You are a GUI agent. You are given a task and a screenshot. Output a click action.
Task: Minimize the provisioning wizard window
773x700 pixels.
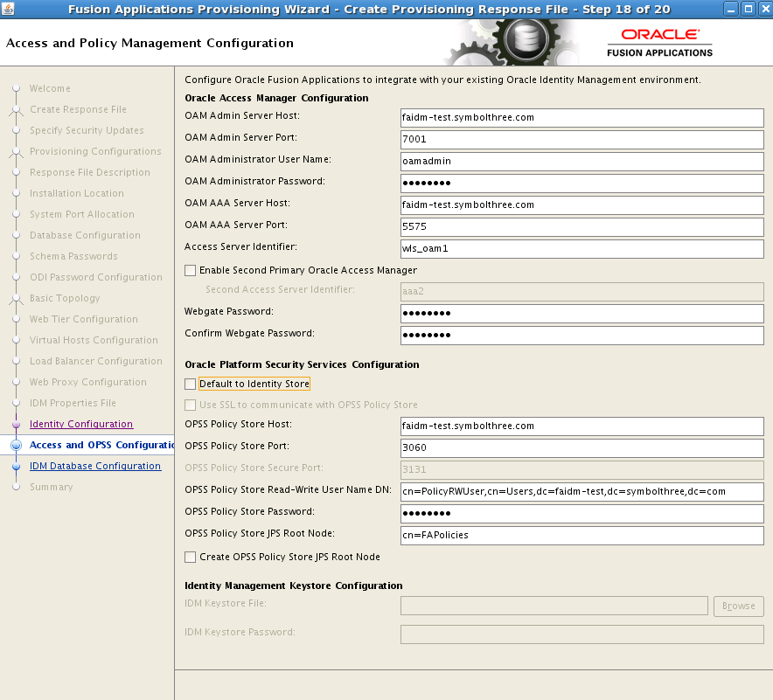[731, 9]
